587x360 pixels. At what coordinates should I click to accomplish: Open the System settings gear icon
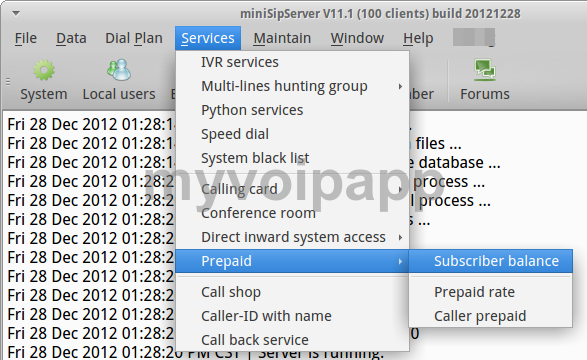(44, 70)
